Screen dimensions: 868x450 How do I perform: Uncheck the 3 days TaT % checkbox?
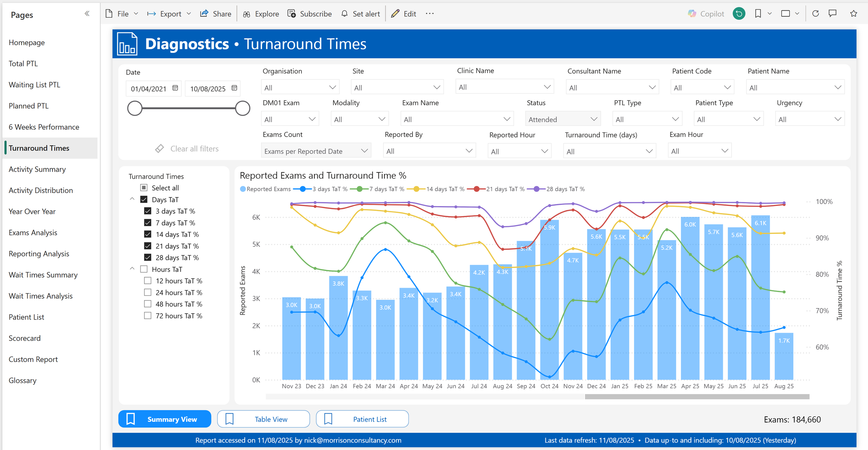pos(148,211)
